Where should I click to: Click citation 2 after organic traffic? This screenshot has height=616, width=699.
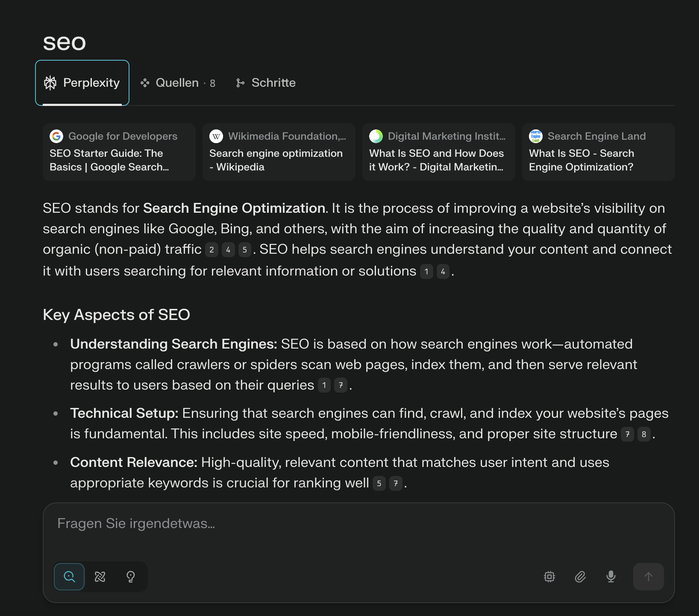(x=211, y=250)
